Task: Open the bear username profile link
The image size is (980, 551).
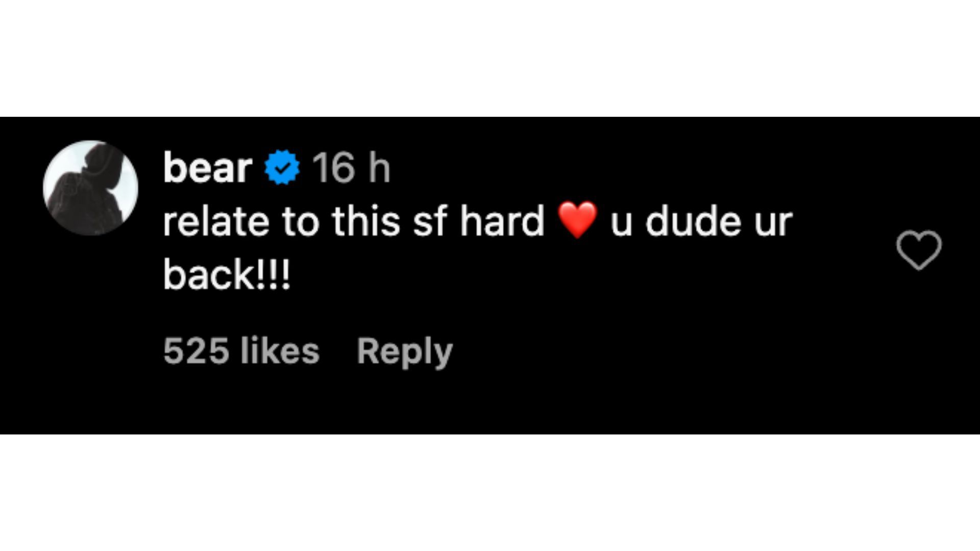Action: coord(208,168)
